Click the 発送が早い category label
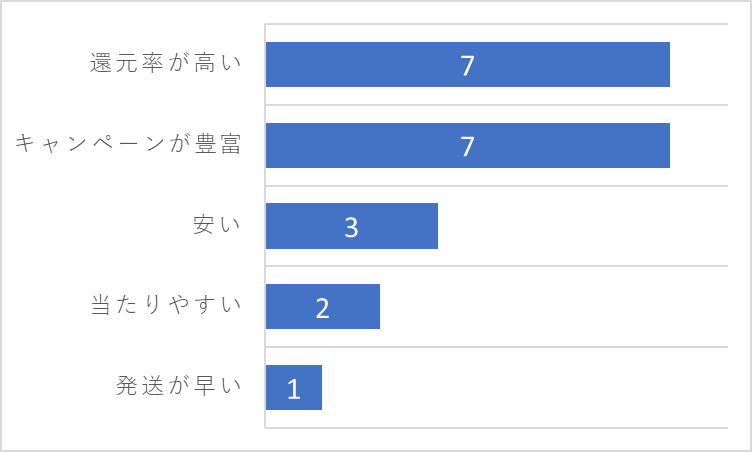The width and height of the screenshot is (752, 452). (x=178, y=386)
